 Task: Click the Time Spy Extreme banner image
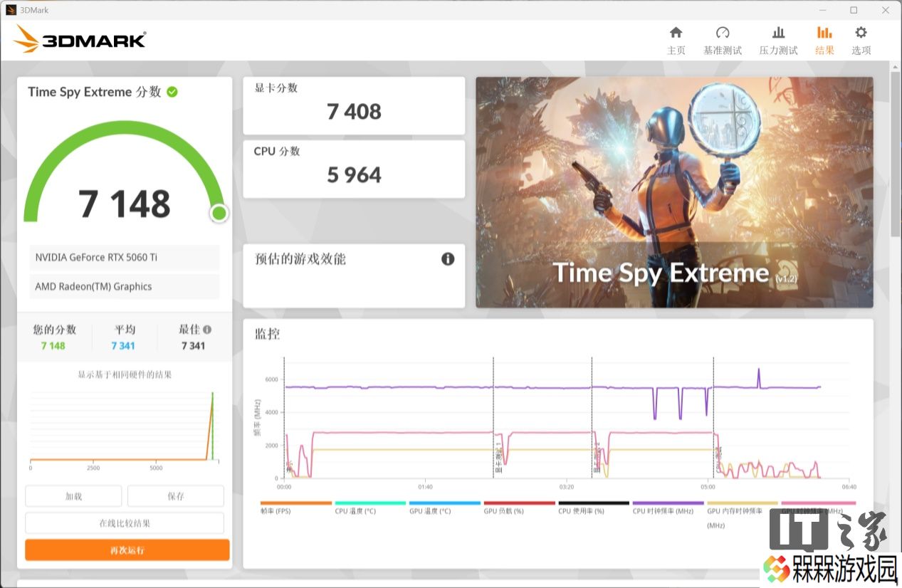coord(674,192)
